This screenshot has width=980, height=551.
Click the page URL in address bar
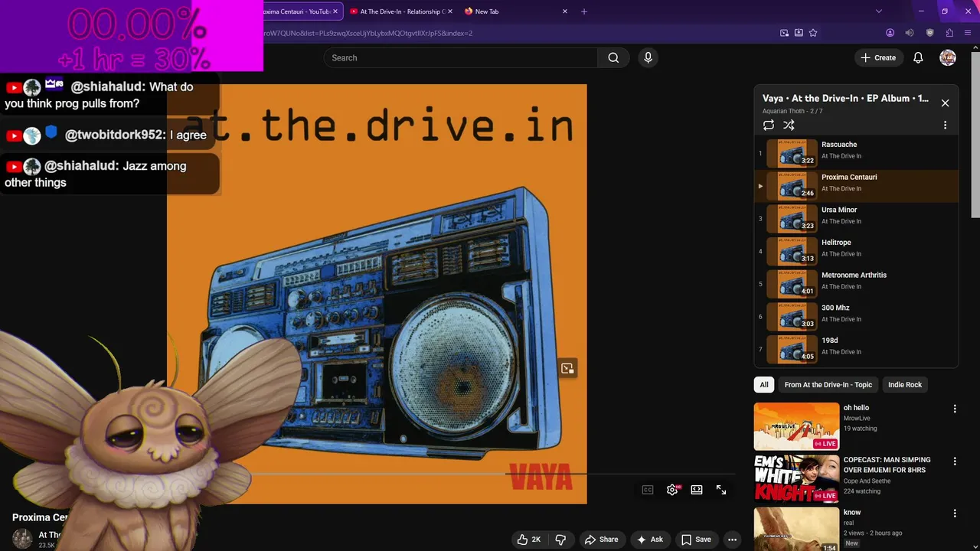click(x=367, y=34)
